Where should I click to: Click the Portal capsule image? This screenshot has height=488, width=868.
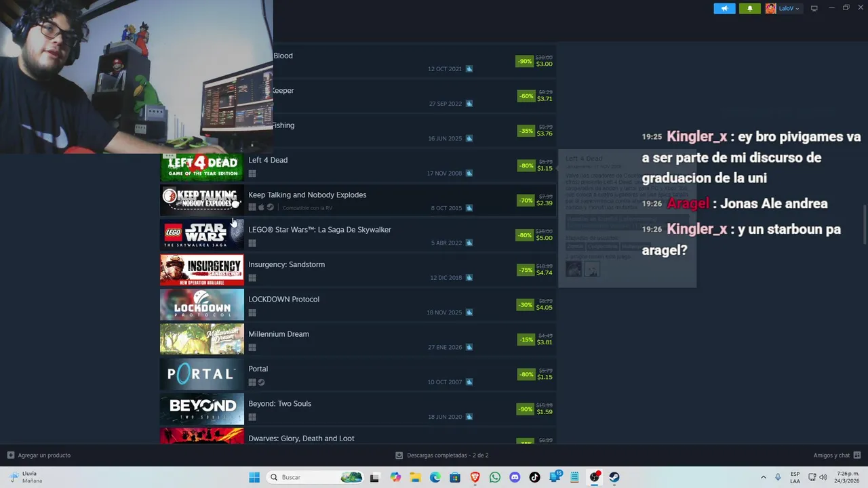click(201, 375)
